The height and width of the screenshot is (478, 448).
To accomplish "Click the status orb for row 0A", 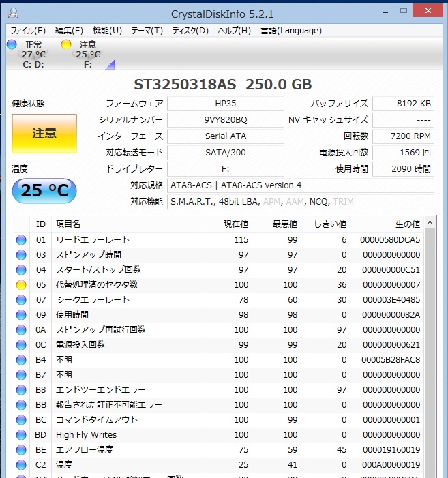I will [x=21, y=330].
